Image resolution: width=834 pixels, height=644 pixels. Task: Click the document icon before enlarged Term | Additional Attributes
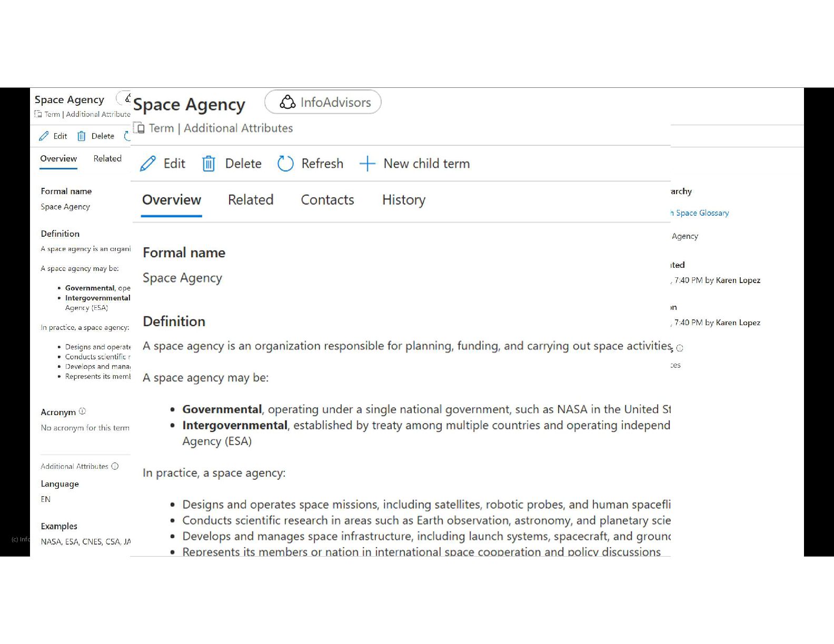139,128
